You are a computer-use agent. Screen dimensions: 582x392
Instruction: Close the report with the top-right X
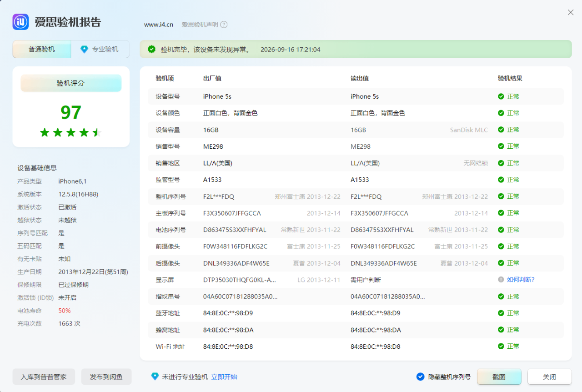click(571, 12)
